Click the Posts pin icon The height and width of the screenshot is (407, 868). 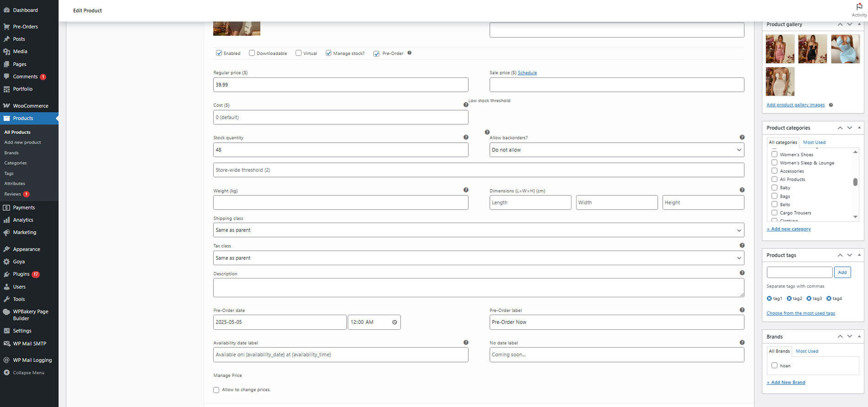pyautogui.click(x=6, y=39)
